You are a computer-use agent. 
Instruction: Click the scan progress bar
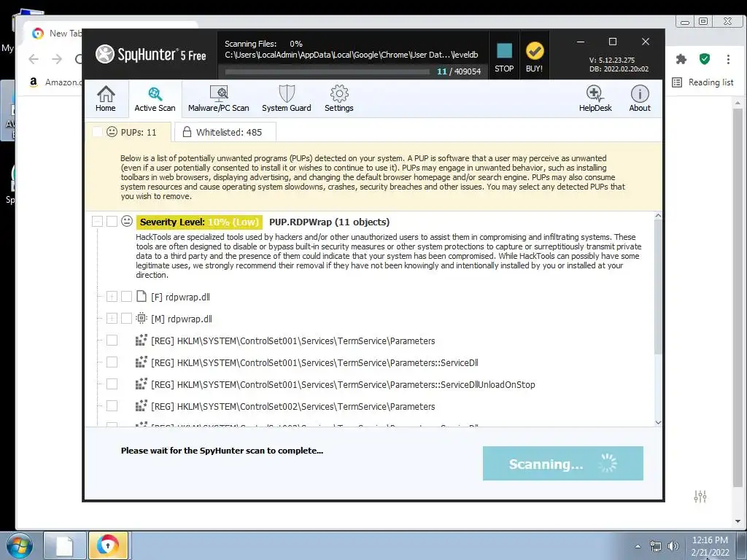[x=328, y=71]
